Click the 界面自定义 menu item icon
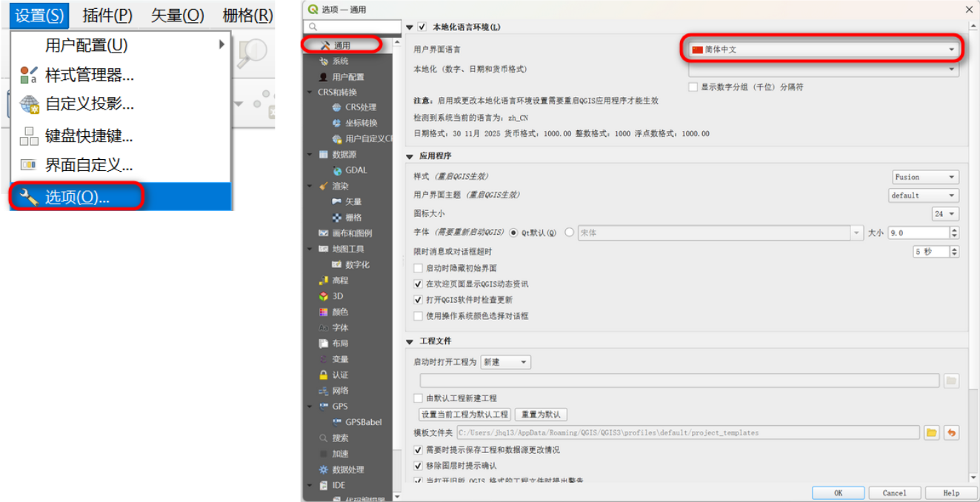The image size is (980, 502). 28,164
